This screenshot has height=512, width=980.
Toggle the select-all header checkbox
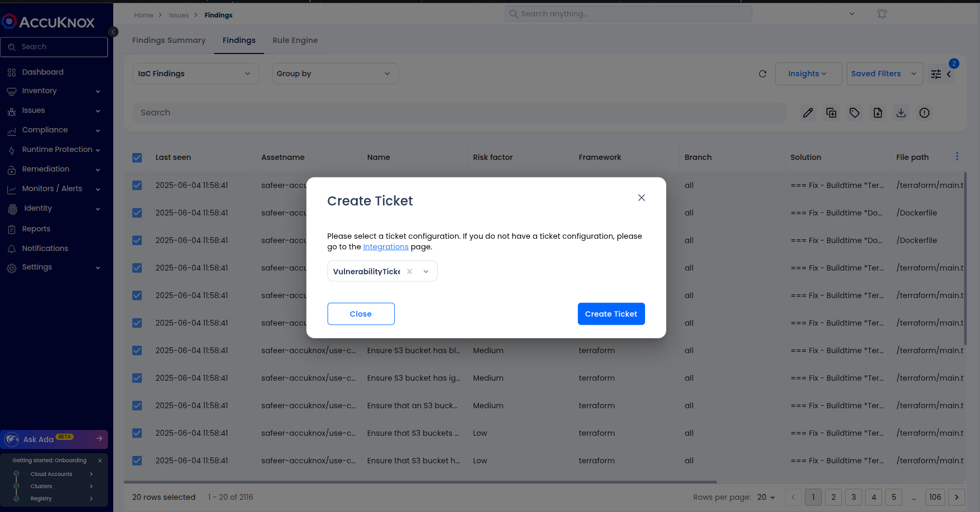click(x=137, y=158)
